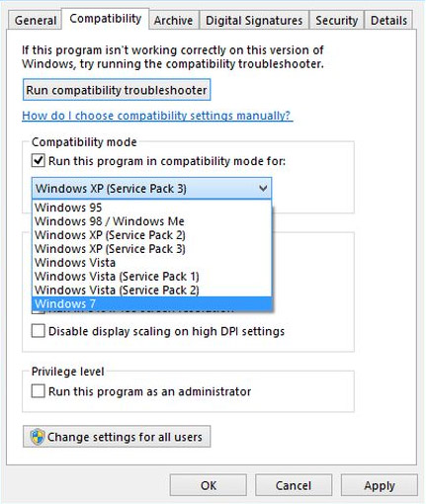Open How do I choose compatibility settings link

156,116
